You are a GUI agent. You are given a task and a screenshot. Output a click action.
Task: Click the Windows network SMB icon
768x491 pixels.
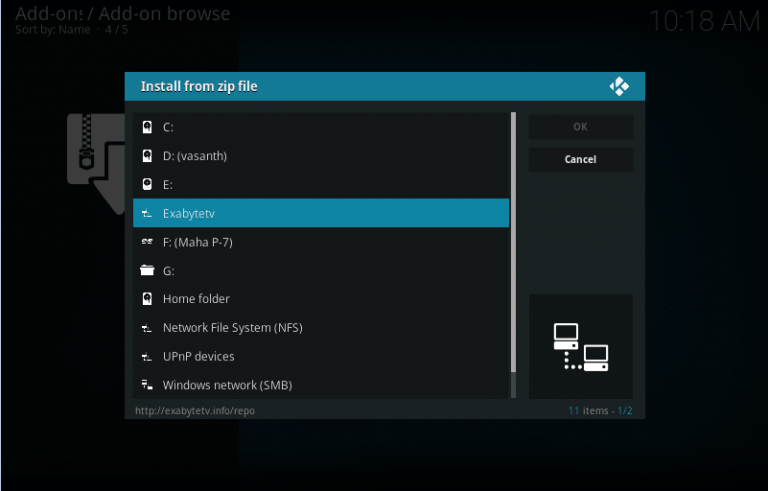(147, 385)
